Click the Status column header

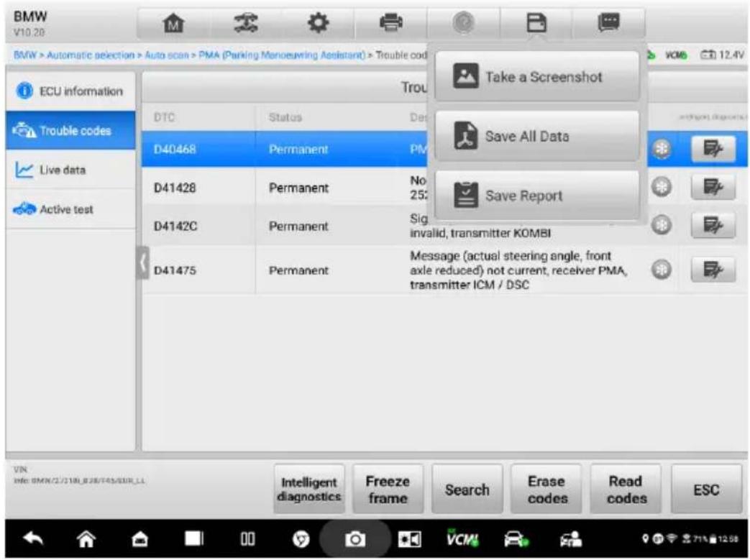pos(285,117)
